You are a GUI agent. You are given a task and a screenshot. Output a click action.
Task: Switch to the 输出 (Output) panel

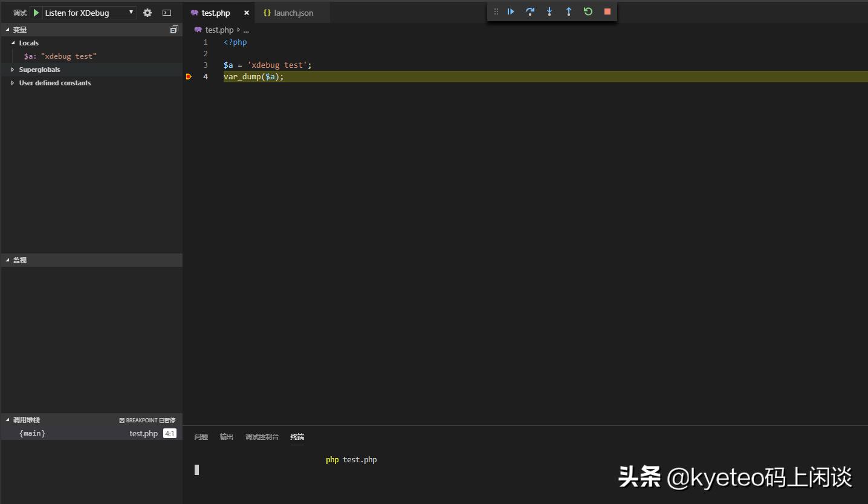(226, 436)
